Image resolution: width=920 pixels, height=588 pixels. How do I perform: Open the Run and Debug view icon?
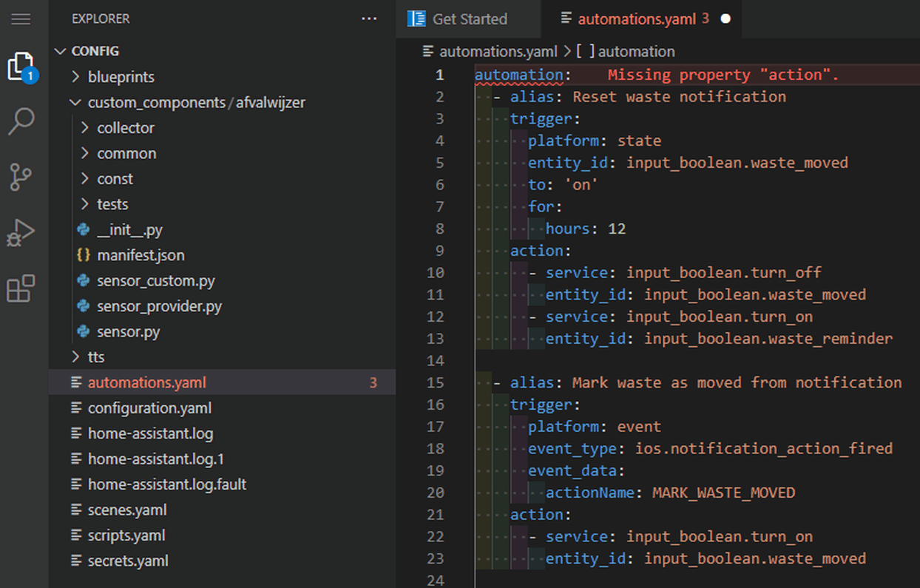(21, 233)
